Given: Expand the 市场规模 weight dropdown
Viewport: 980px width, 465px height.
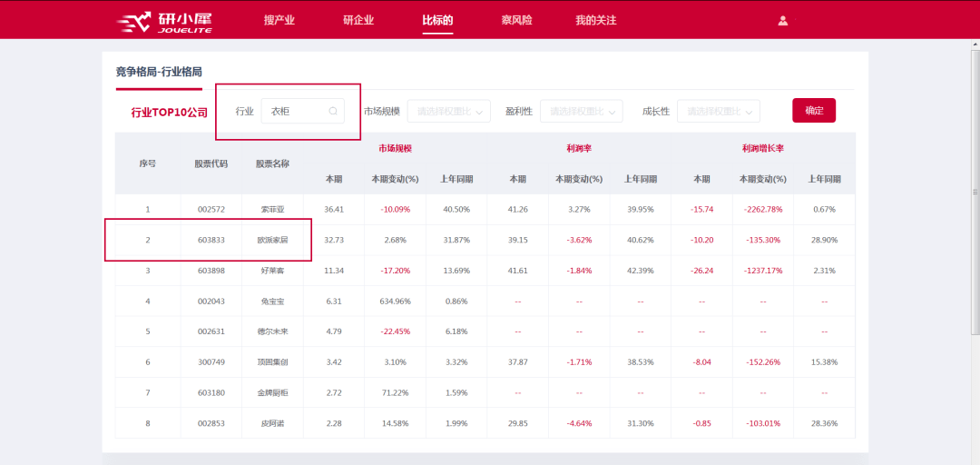Looking at the screenshot, I should [449, 112].
